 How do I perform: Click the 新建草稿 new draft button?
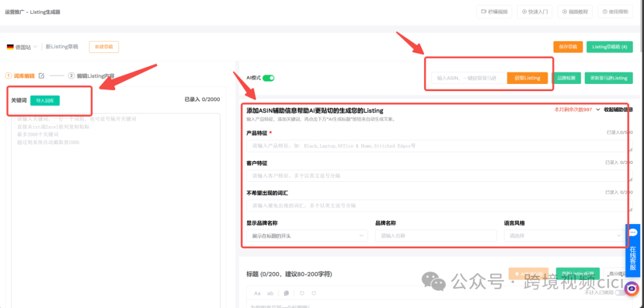104,46
